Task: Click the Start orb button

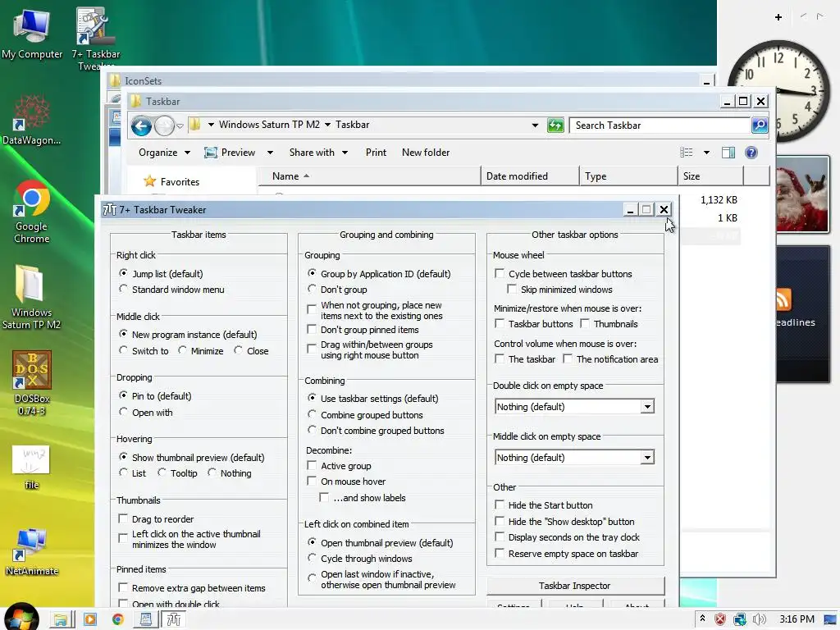Action: pos(21,617)
